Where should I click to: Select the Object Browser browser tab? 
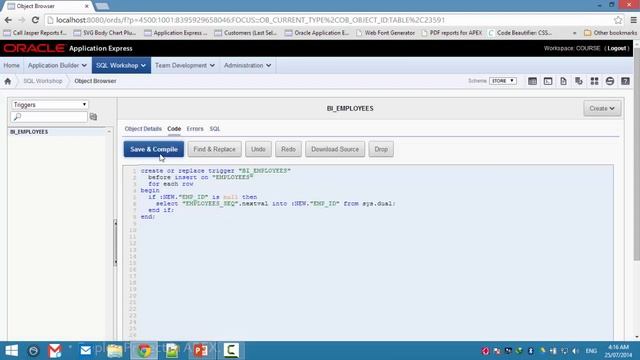click(47, 6)
